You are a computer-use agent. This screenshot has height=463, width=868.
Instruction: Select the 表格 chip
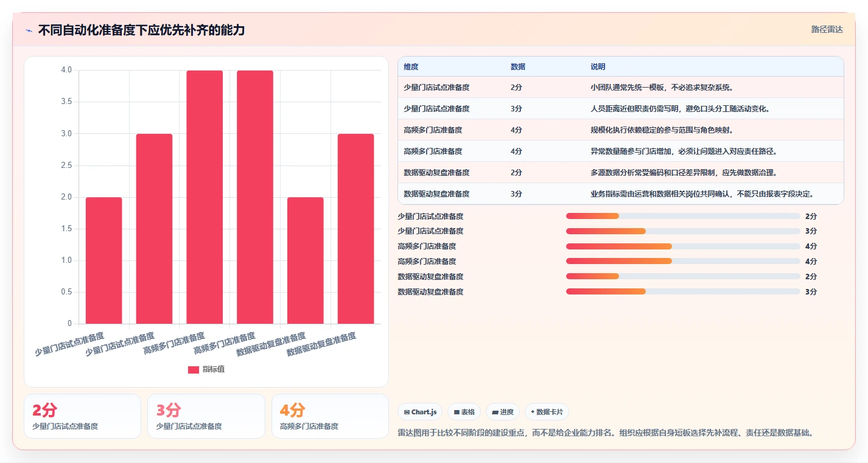pyautogui.click(x=464, y=412)
